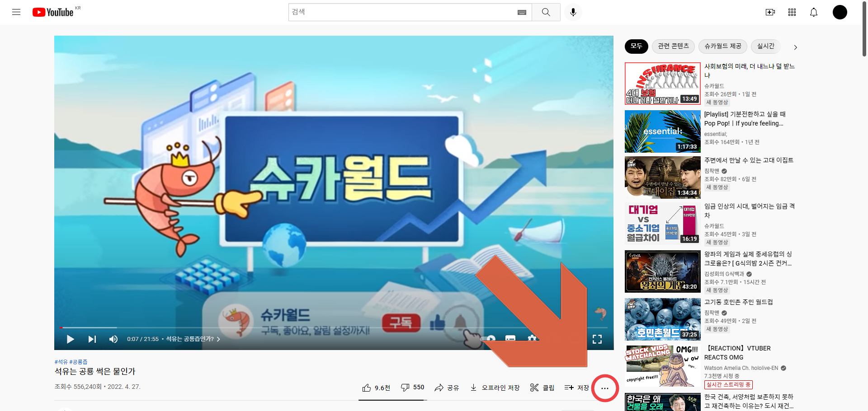
Task: Open video titled 한국 건축, 서양처럼 보존하지
Action: 749,401
